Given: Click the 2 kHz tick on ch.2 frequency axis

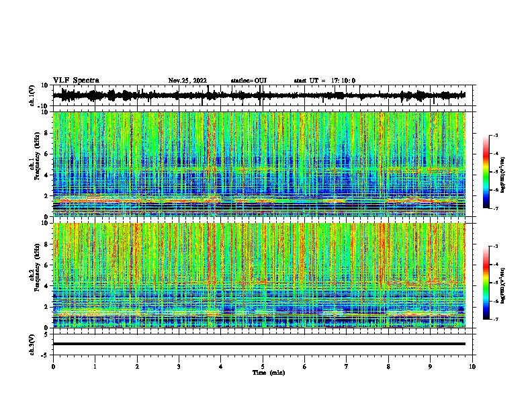Looking at the screenshot, I should coord(47,307).
